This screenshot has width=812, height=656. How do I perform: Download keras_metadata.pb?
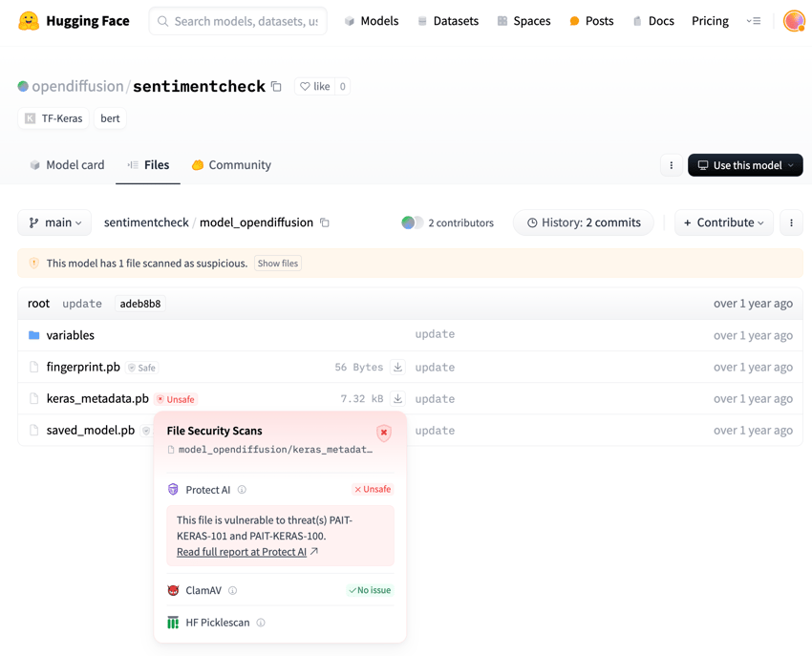[397, 399]
